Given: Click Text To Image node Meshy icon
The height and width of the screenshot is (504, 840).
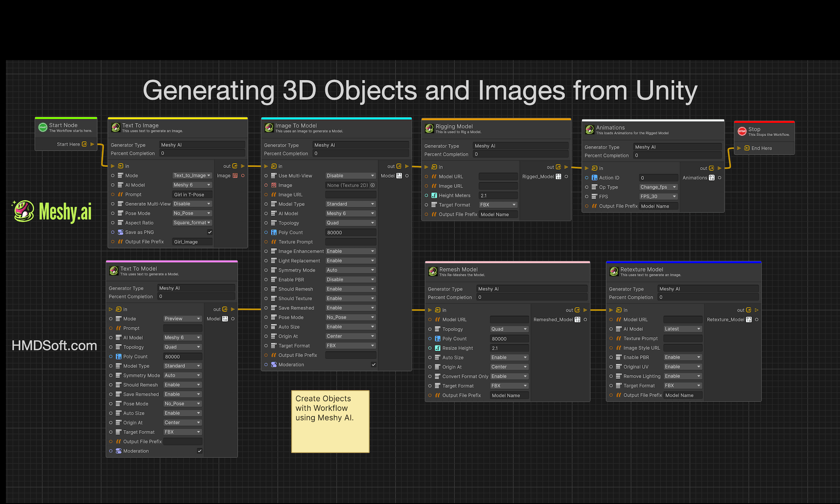Looking at the screenshot, I should point(115,127).
